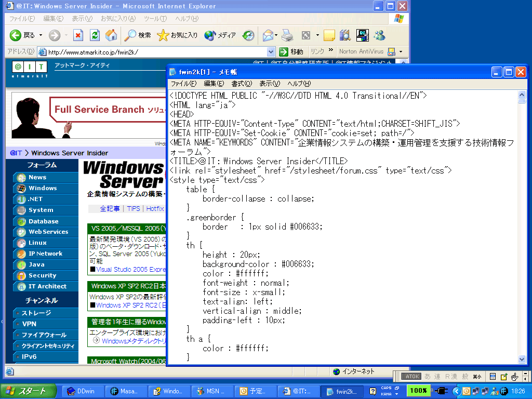Click the IE address bar URL field

[x=156, y=52]
